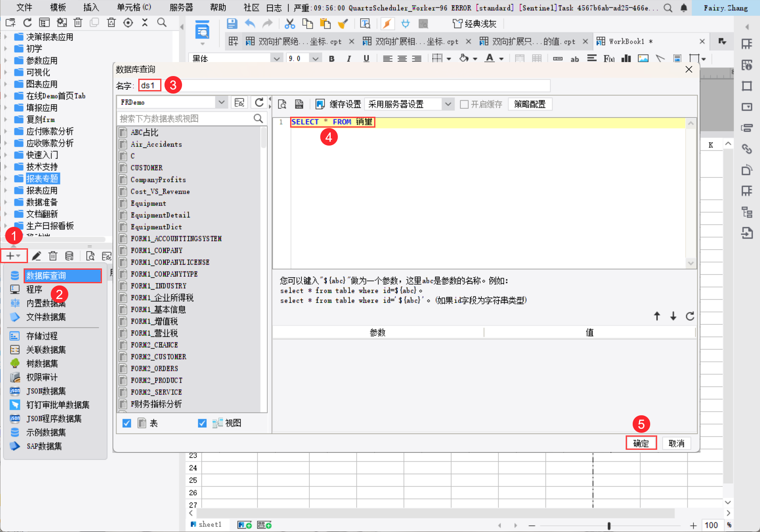Underline the cell text
This screenshot has height=532, width=760.
click(x=366, y=59)
